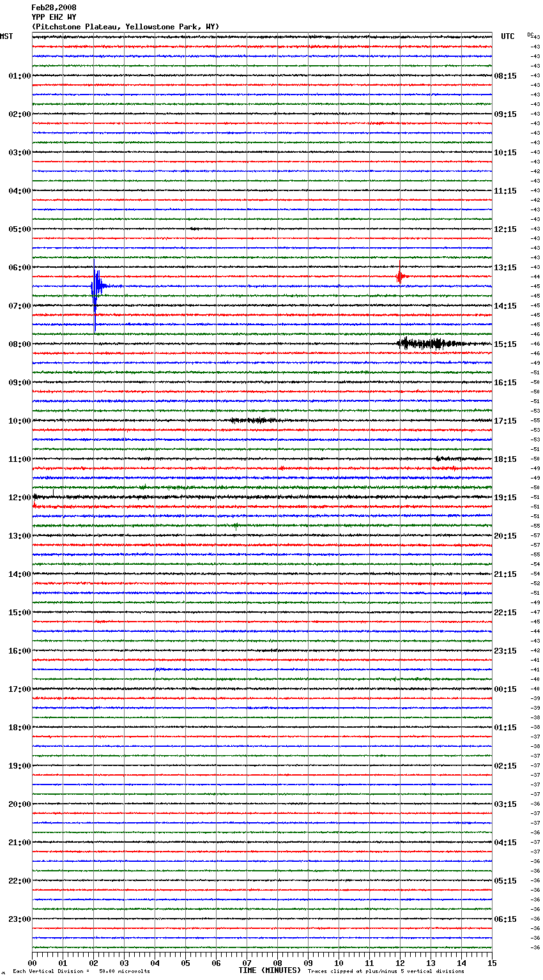Select the 15:15 UTC time label
This screenshot has width=543, height=980.
505,344
